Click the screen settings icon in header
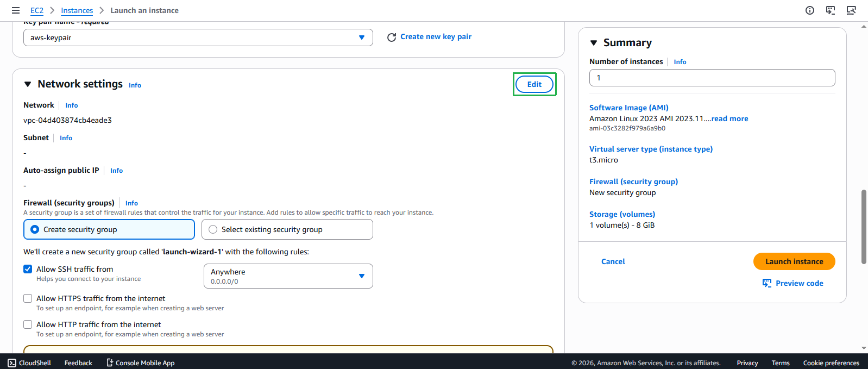Screen dimensions: 868x369 click(x=851, y=10)
